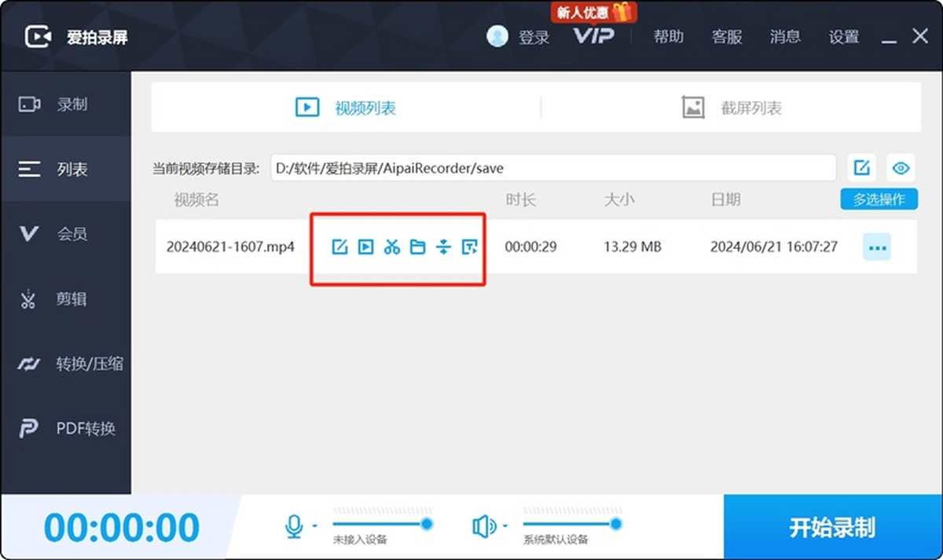Expand the speaker device dropdown arrow
943x560 pixels.
505,526
